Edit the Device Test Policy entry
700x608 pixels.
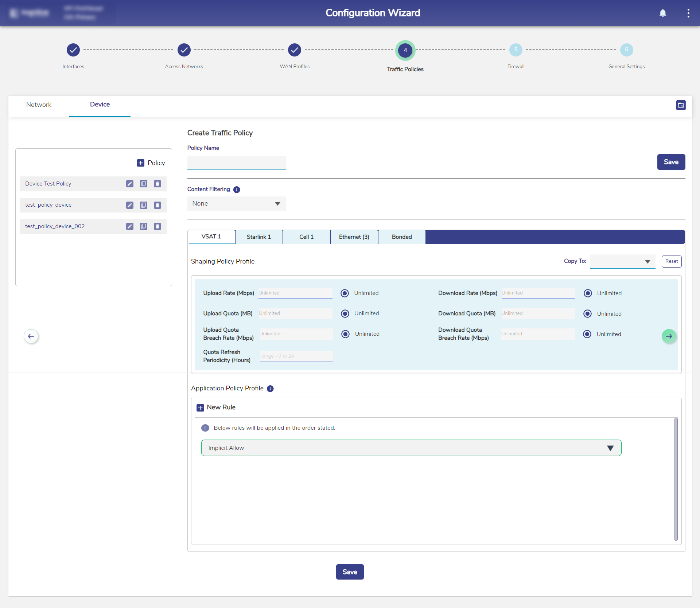130,184
